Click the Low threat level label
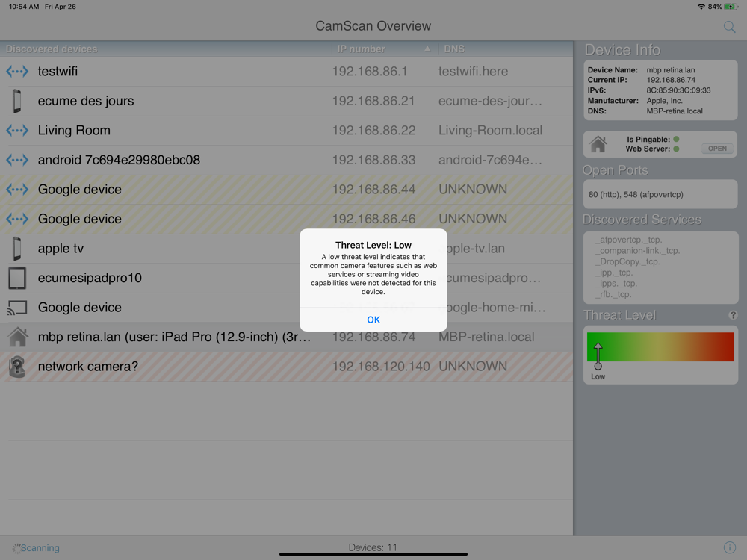 598,376
